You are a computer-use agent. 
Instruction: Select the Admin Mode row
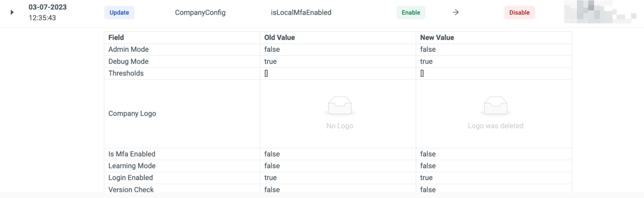(x=338, y=50)
